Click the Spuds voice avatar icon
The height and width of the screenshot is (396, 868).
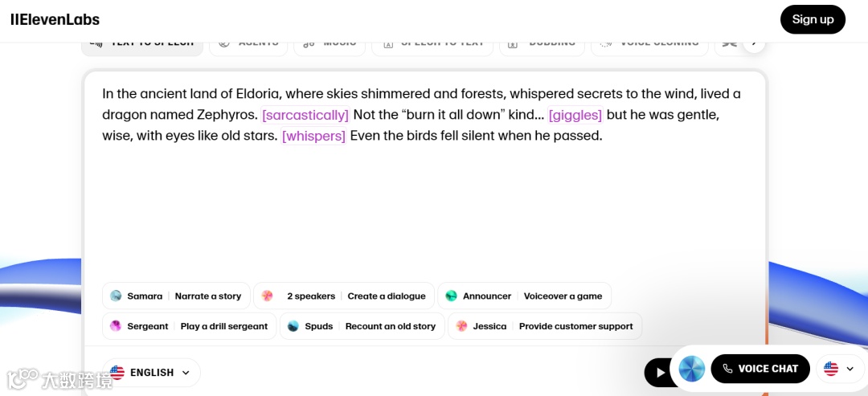(293, 326)
